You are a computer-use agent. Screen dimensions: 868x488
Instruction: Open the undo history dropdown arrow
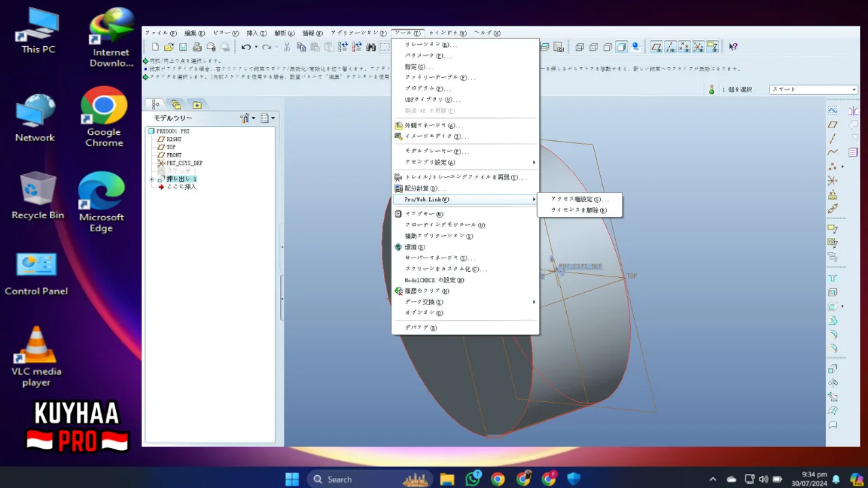pyautogui.click(x=256, y=47)
